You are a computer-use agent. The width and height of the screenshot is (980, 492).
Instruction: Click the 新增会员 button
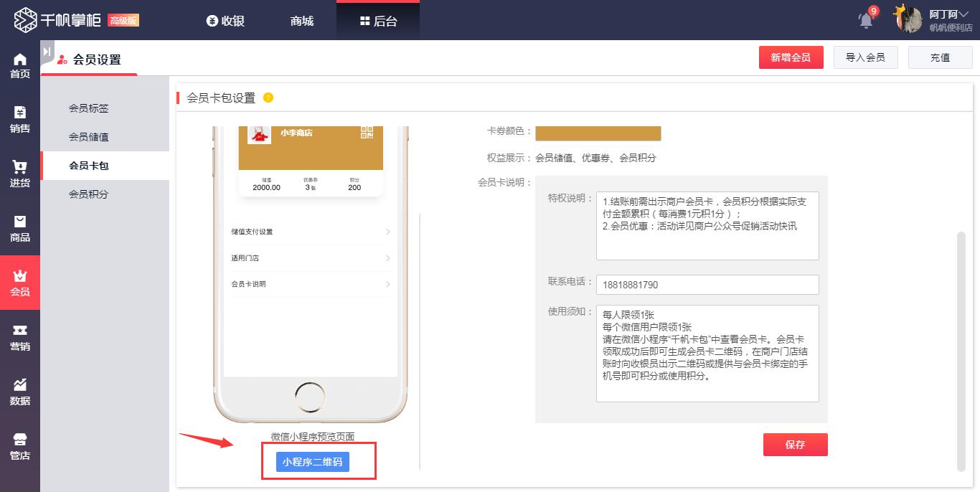point(791,57)
